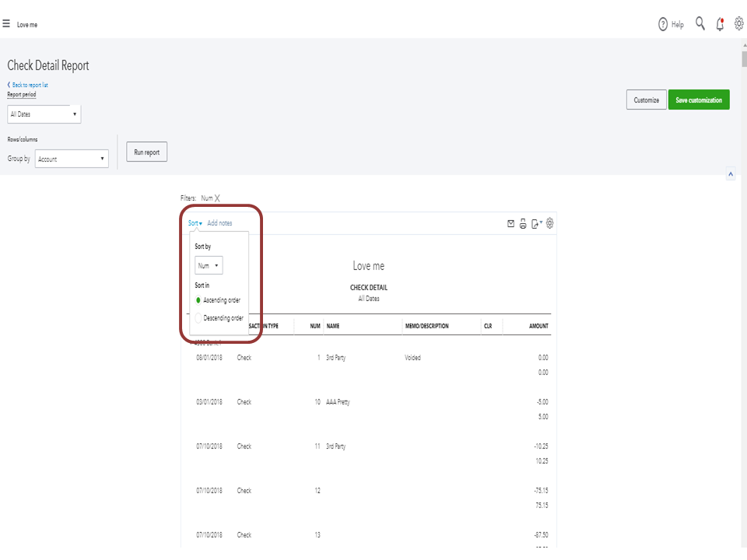Open report table settings gear
The image size is (747, 560).
click(x=550, y=223)
